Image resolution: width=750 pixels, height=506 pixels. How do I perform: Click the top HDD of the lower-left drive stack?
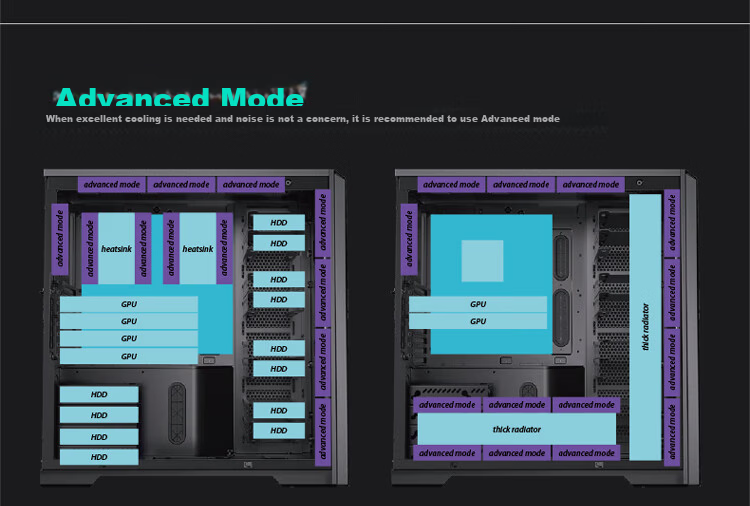(99, 395)
